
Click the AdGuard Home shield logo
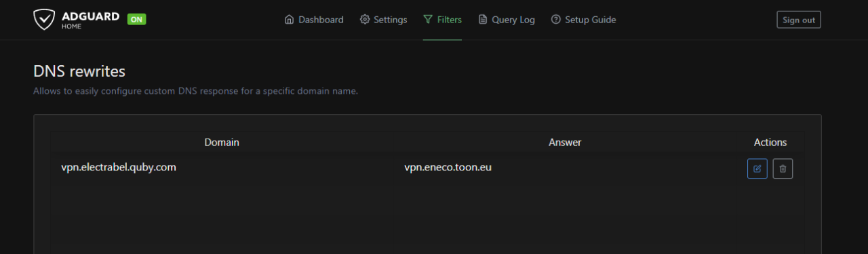[44, 20]
